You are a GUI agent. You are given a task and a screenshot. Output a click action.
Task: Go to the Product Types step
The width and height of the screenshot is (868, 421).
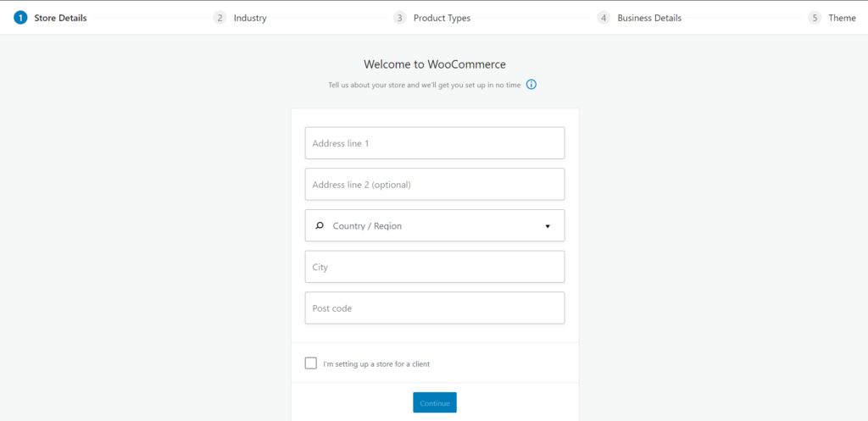(431, 18)
